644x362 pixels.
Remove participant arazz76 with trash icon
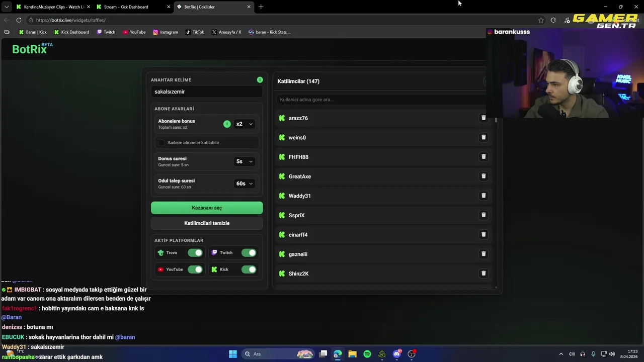click(x=484, y=118)
